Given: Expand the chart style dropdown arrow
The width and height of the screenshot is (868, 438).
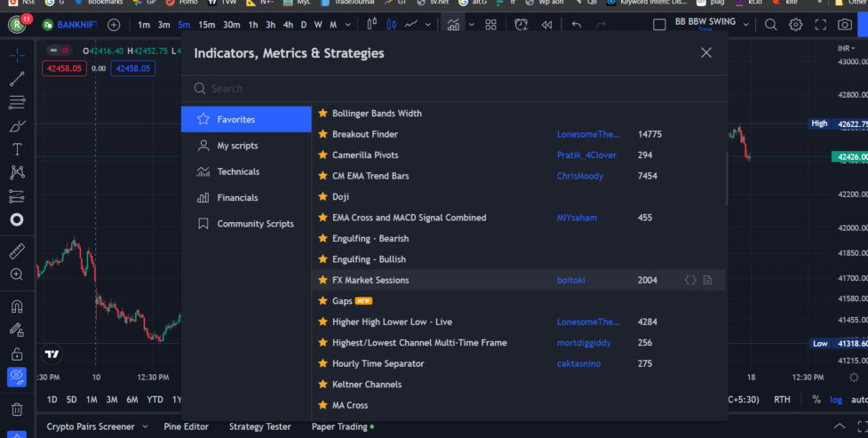Looking at the screenshot, I should point(428,25).
